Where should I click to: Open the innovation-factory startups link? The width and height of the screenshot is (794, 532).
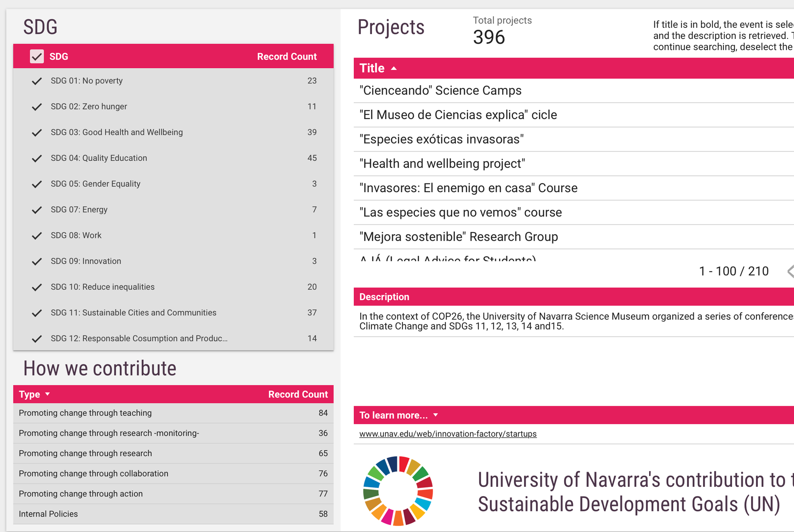pos(448,434)
